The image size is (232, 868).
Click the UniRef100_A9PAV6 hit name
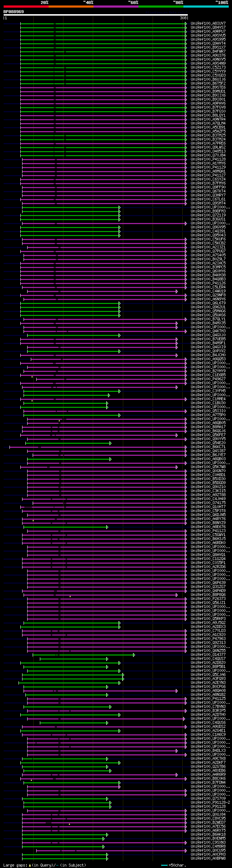click(208, 103)
